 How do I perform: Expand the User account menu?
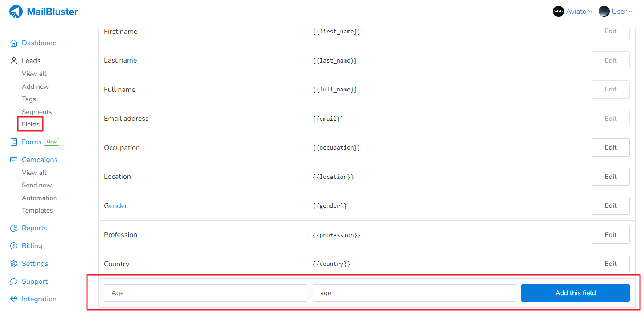616,12
